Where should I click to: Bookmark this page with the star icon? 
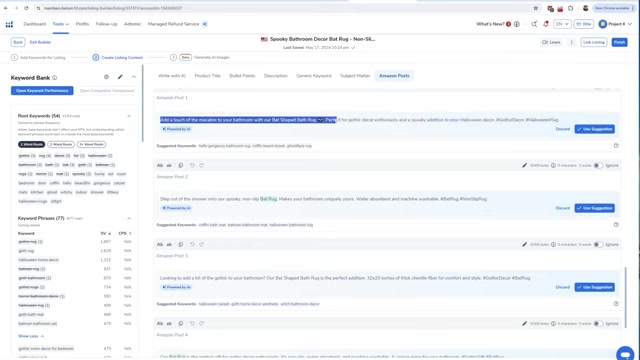click(x=536, y=8)
